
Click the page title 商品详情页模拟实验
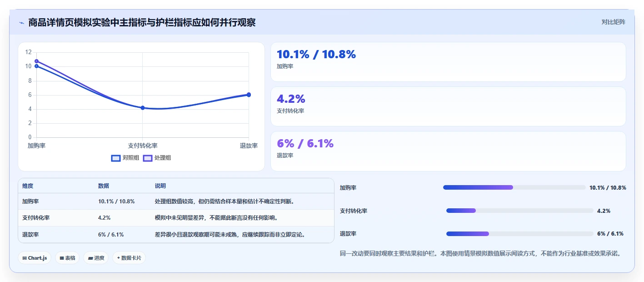click(x=142, y=22)
